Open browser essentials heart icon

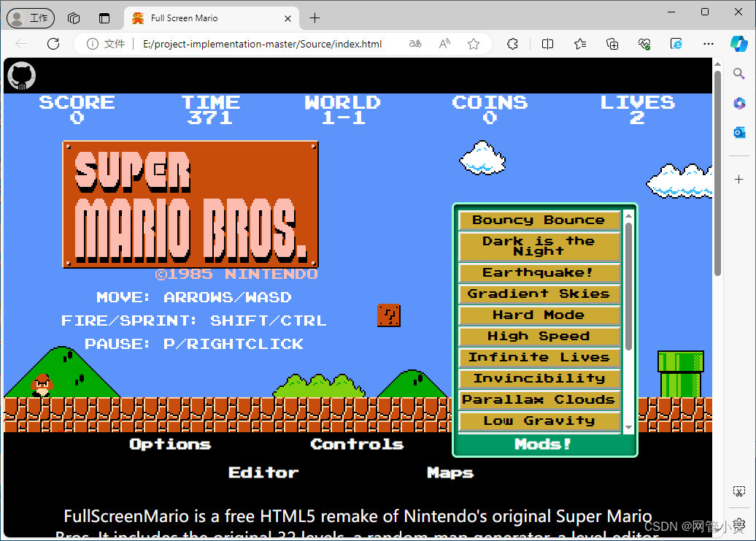pyautogui.click(x=644, y=44)
